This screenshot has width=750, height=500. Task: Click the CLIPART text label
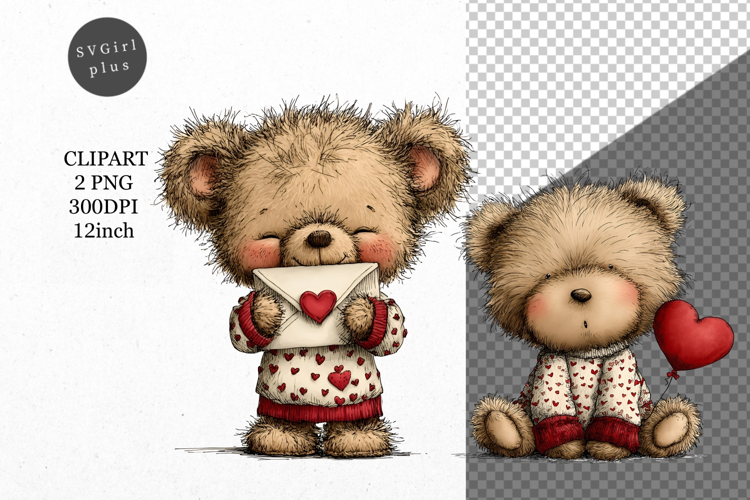(106, 159)
